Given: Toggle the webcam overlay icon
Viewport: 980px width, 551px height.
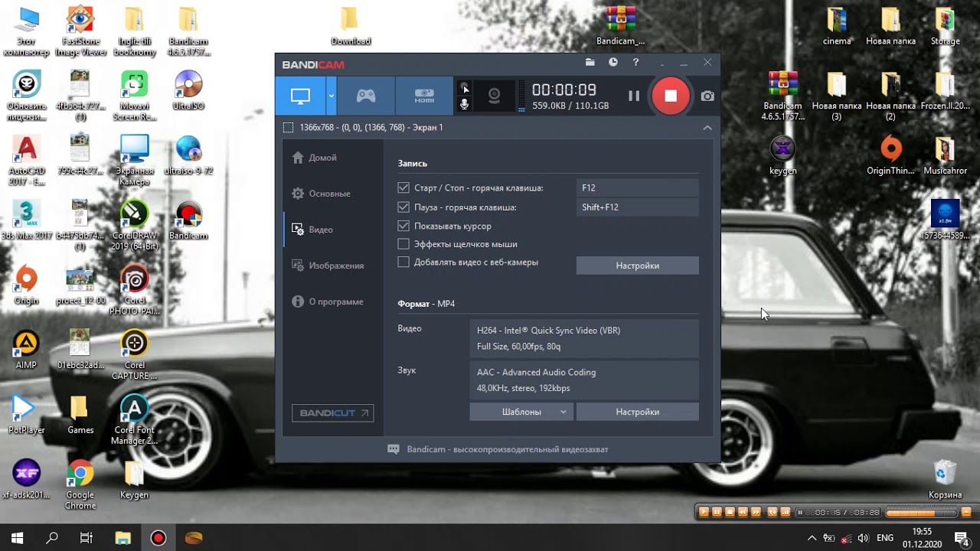Looking at the screenshot, I should click(x=495, y=96).
